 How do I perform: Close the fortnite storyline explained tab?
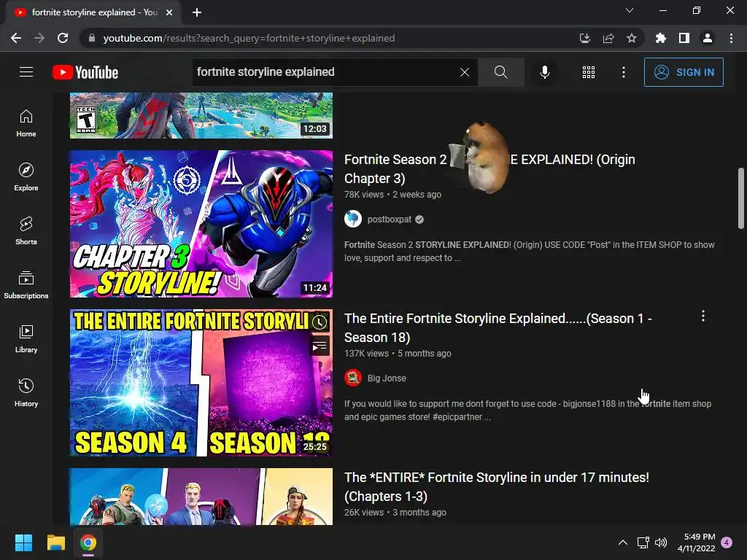pyautogui.click(x=169, y=12)
